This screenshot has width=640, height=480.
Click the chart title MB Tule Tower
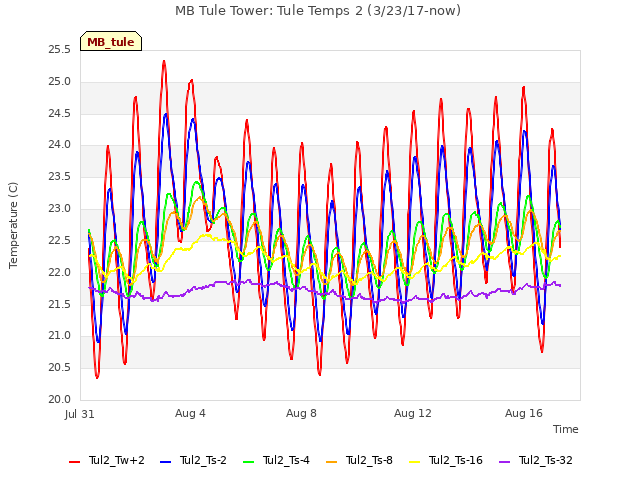point(318,11)
